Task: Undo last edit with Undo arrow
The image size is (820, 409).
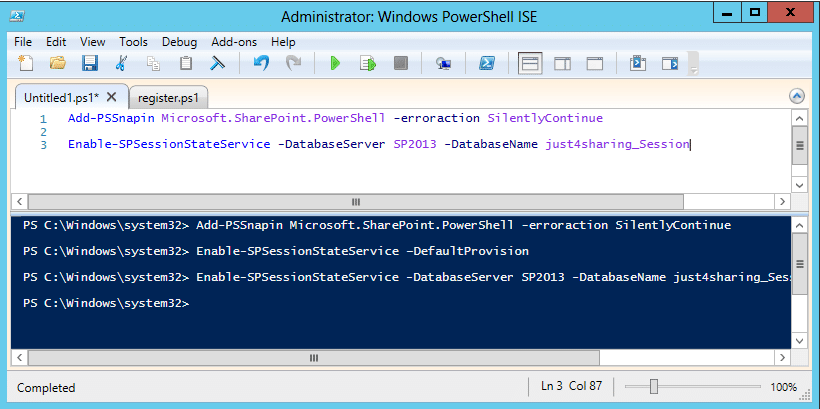Action: [261, 64]
